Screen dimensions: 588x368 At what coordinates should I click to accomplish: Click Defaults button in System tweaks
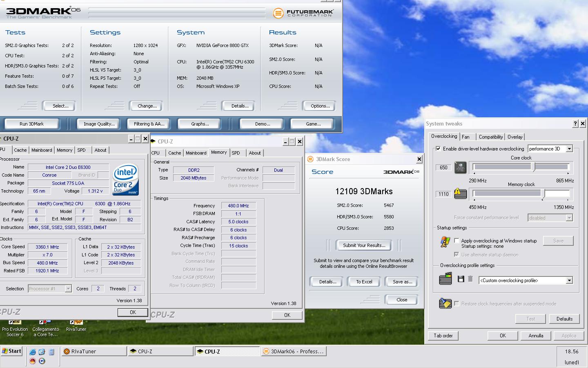(x=564, y=319)
